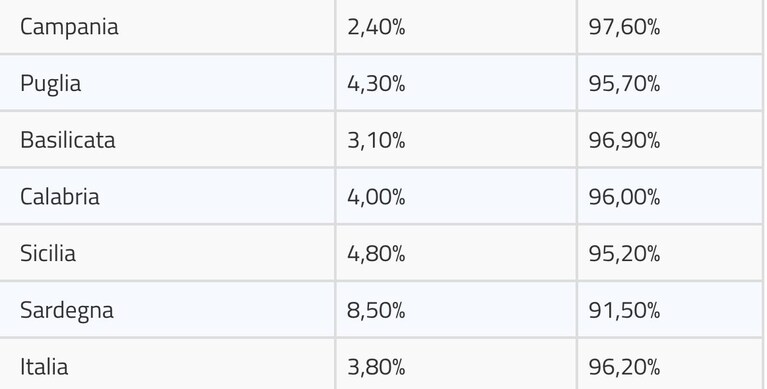Click the 96,90% value for Basilicata
Image resolution: width=767 pixels, height=389 pixels.
click(624, 140)
